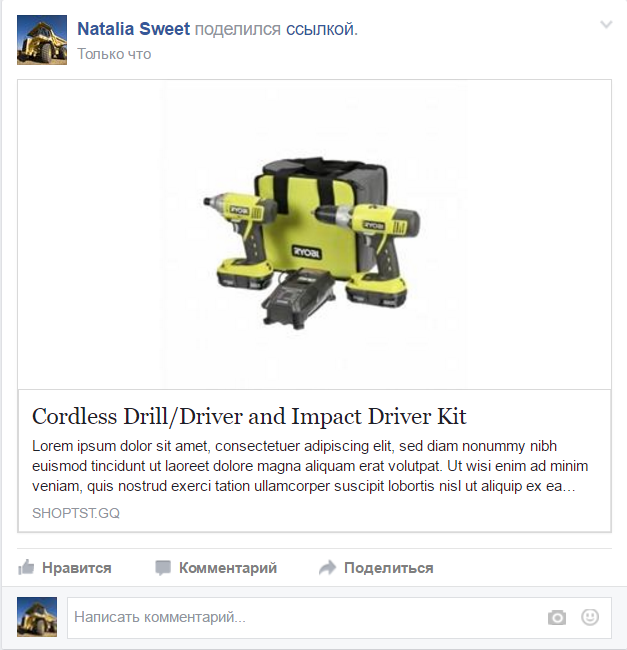
Task: Click the thumbs-up Like icon
Action: coord(26,567)
